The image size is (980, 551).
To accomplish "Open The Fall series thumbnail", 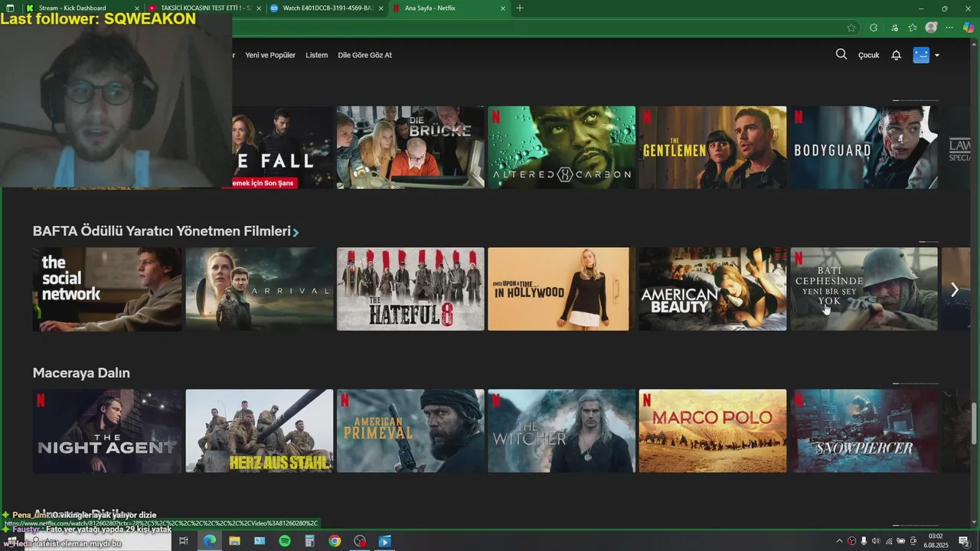I will [283, 147].
